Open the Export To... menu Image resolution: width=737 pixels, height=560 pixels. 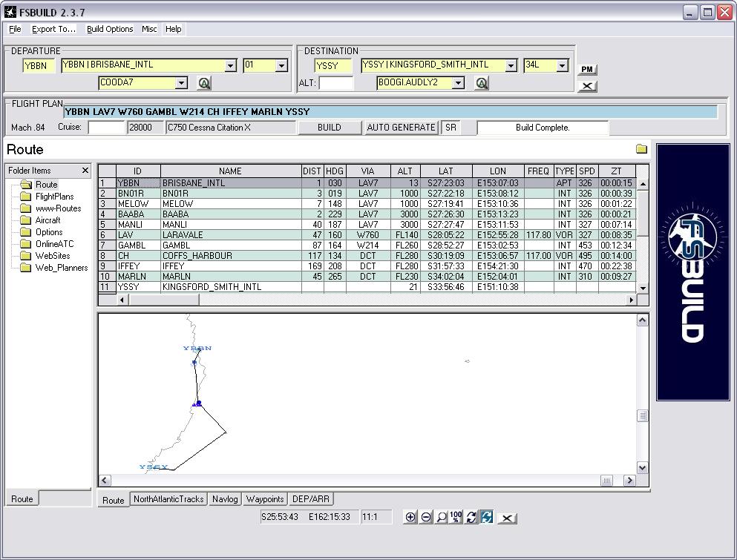click(x=53, y=29)
